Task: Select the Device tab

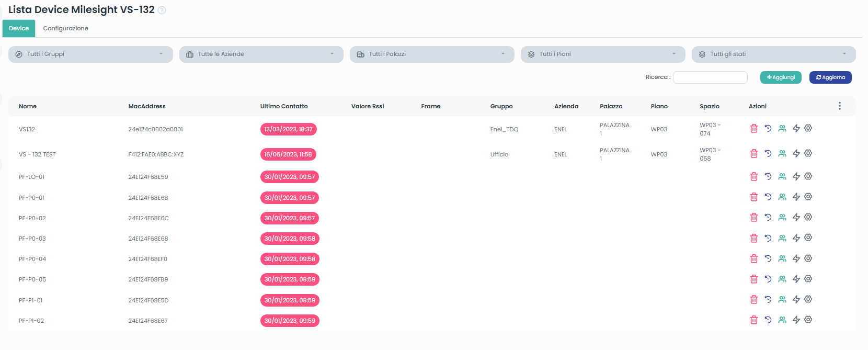Action: (19, 28)
